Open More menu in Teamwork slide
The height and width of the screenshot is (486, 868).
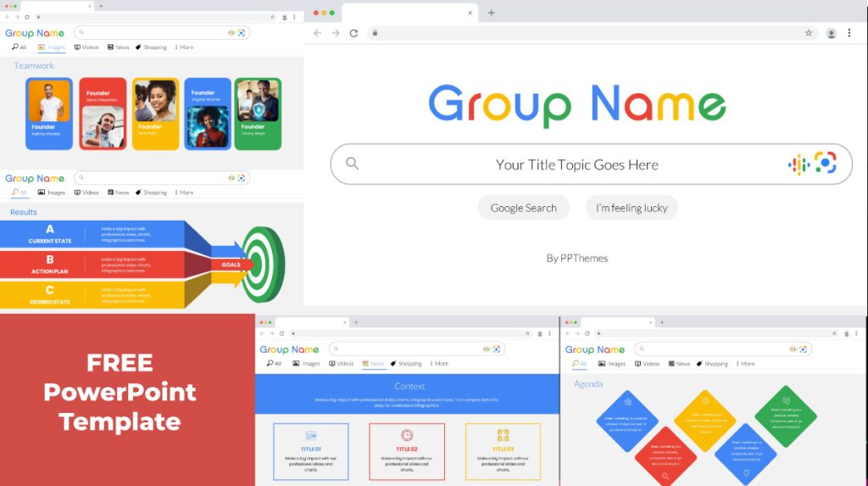184,47
